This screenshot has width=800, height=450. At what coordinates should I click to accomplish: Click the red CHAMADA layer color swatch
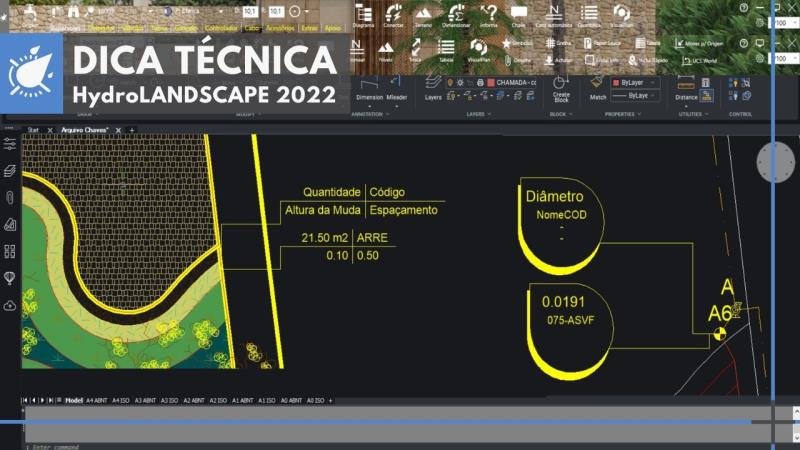click(x=491, y=82)
